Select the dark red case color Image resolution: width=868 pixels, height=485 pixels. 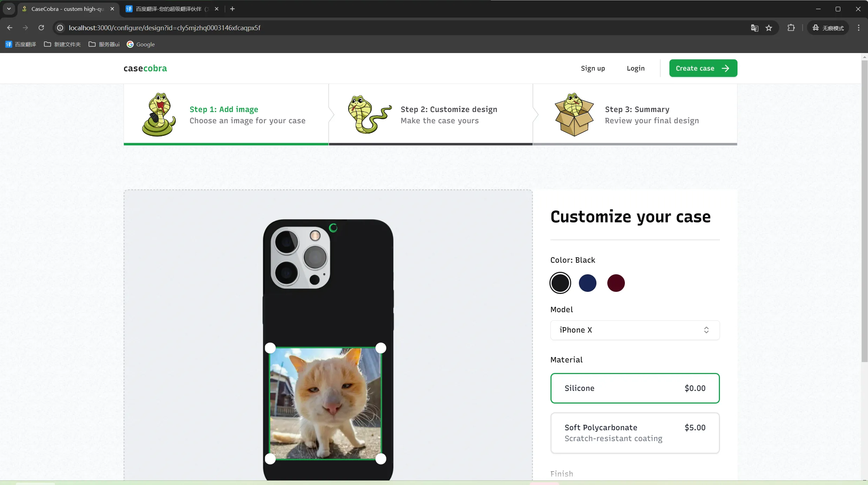coord(616,283)
